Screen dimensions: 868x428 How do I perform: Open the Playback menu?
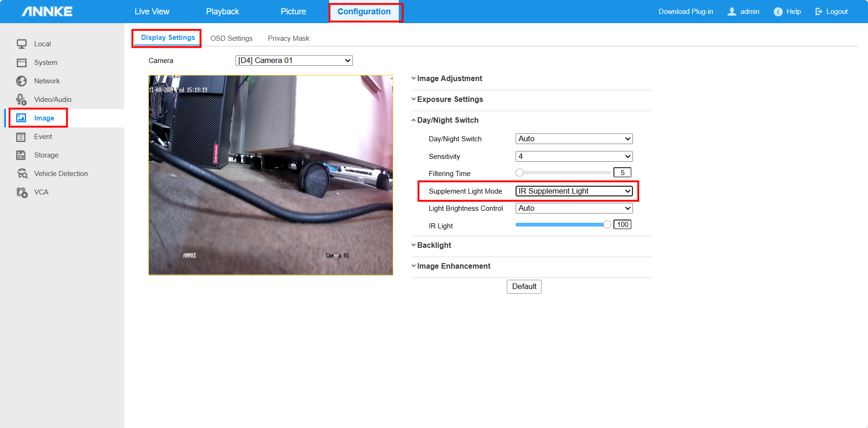pos(223,12)
